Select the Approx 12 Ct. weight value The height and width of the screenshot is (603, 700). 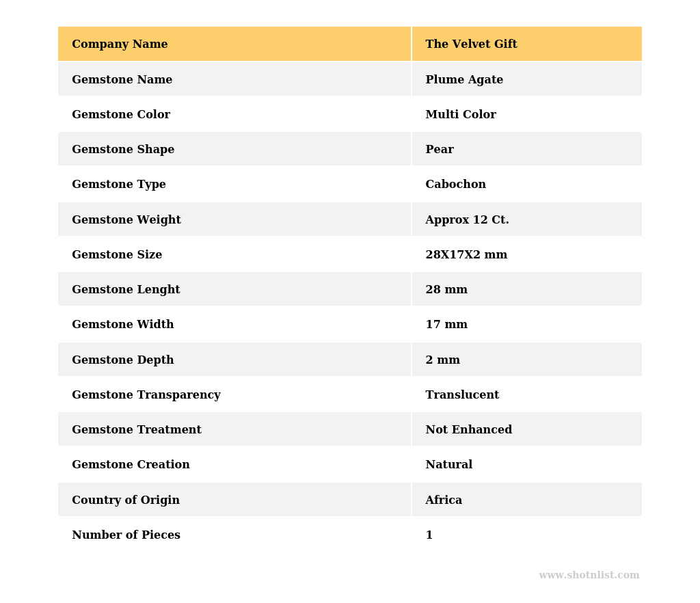pos(467,220)
